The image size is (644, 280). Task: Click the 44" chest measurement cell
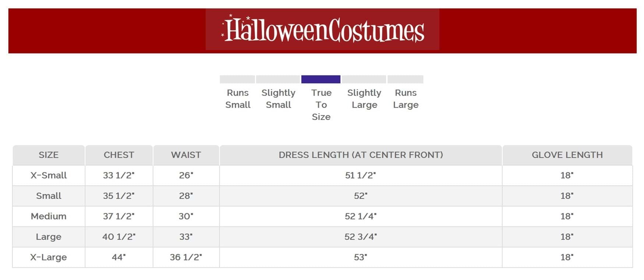[x=119, y=257]
